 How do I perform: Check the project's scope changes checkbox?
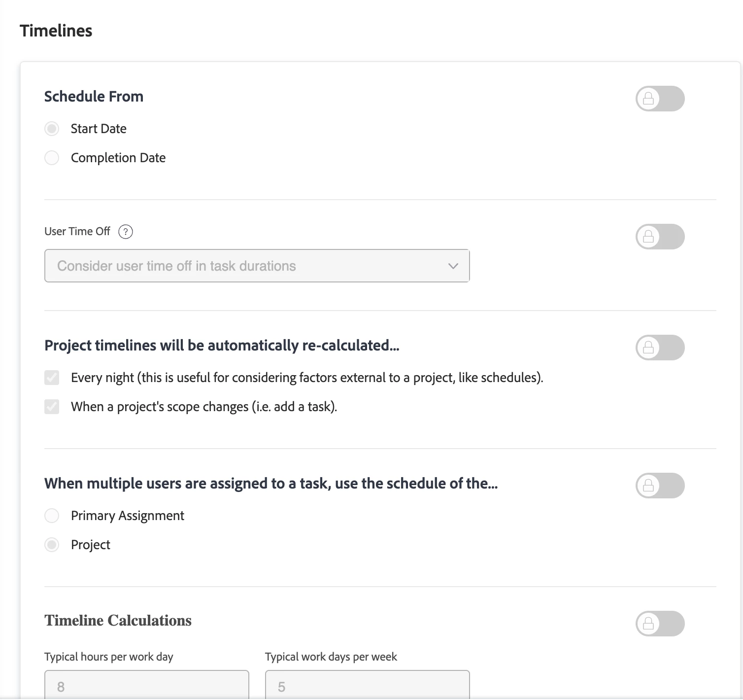[52, 407]
